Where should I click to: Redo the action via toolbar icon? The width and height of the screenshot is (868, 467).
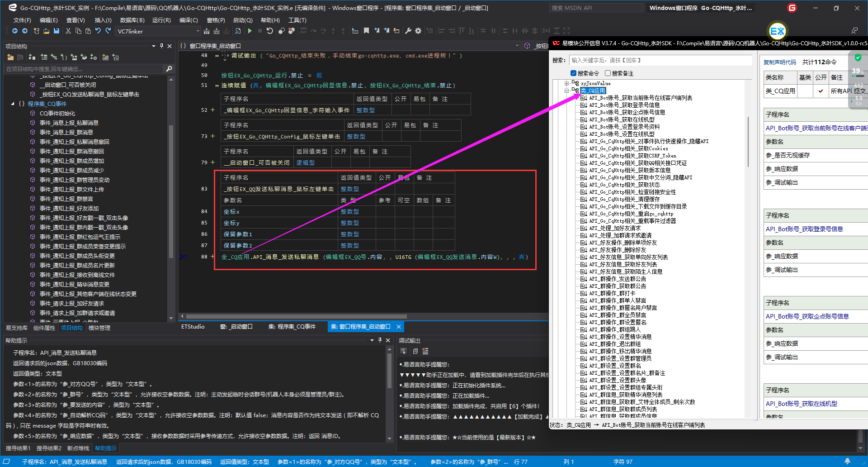click(x=108, y=31)
